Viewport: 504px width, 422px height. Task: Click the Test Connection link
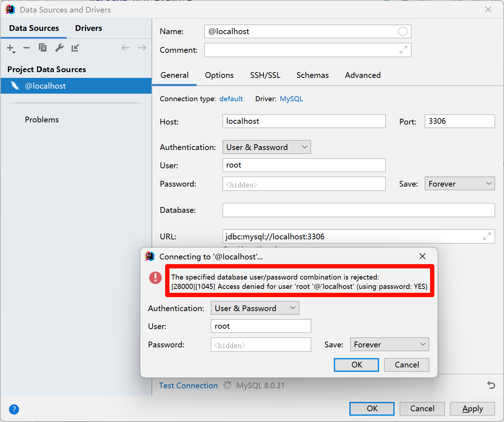[188, 386]
